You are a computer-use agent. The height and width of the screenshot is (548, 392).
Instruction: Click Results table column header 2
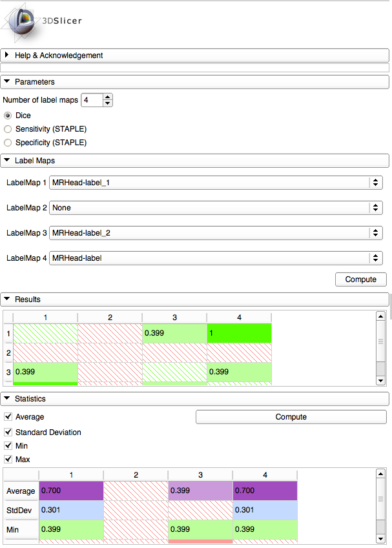110,318
